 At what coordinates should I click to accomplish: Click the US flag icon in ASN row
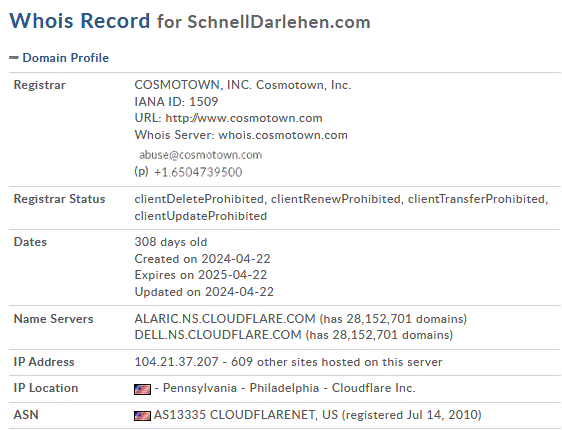142,416
